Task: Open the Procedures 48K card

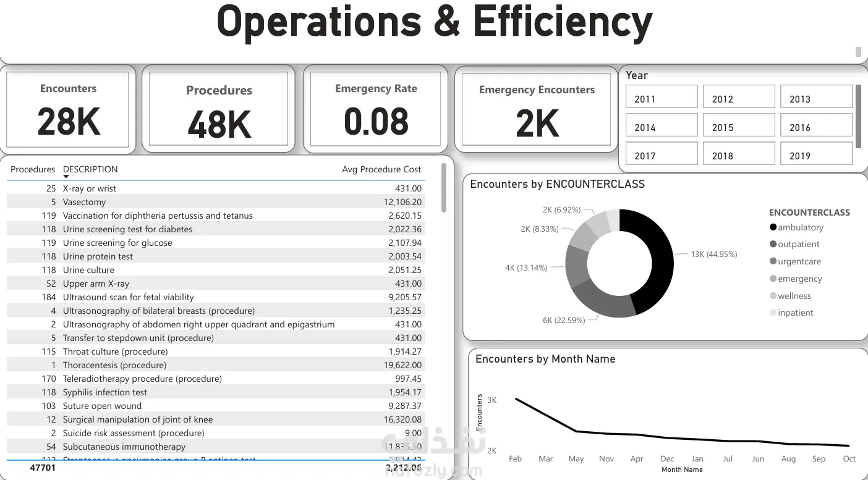Action: (x=219, y=109)
